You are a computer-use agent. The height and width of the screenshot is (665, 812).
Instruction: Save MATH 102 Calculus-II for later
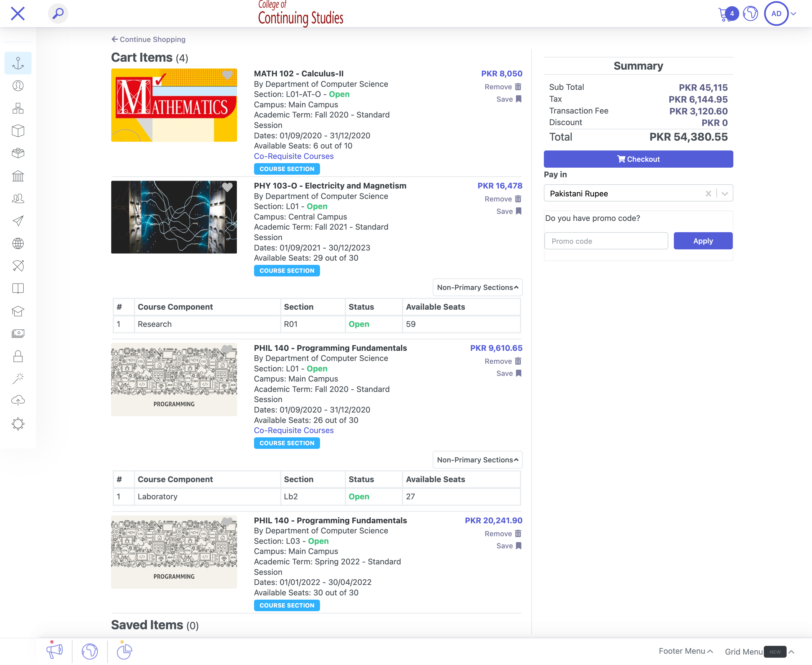point(509,99)
